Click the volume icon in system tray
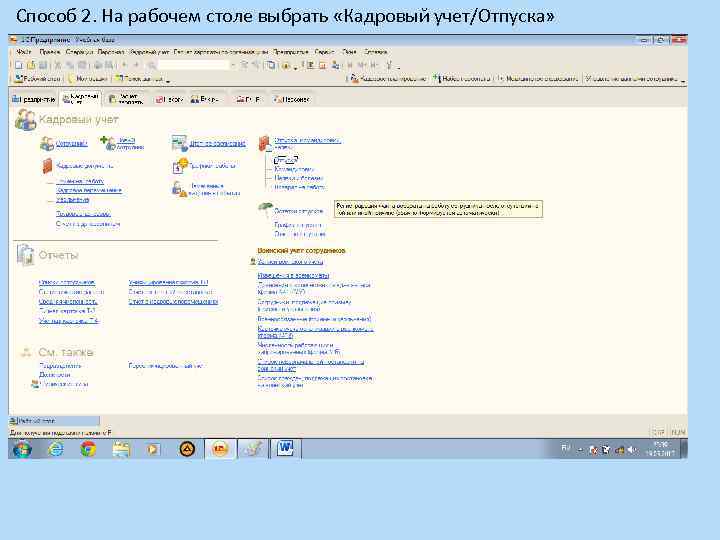This screenshot has height=540, width=720. coord(632,450)
